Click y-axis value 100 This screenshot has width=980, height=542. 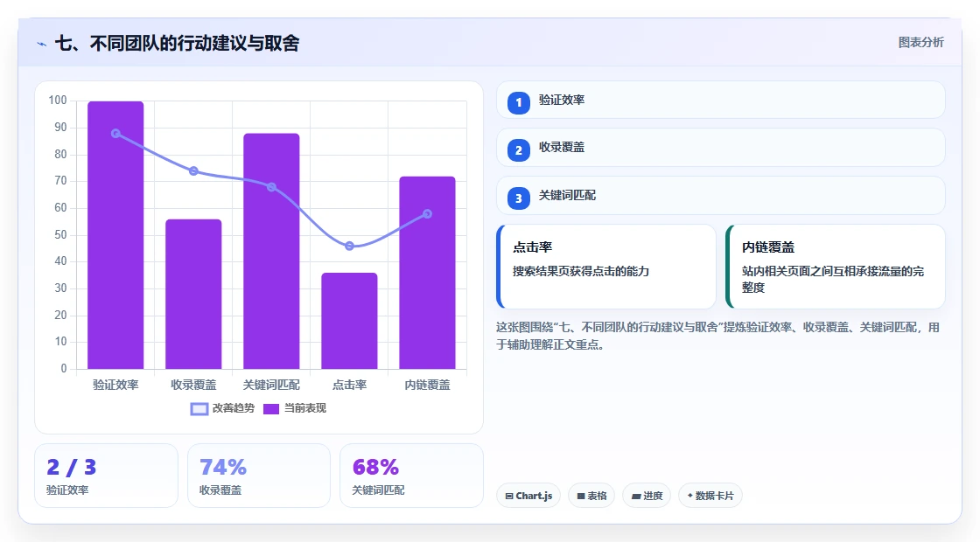[x=58, y=101]
